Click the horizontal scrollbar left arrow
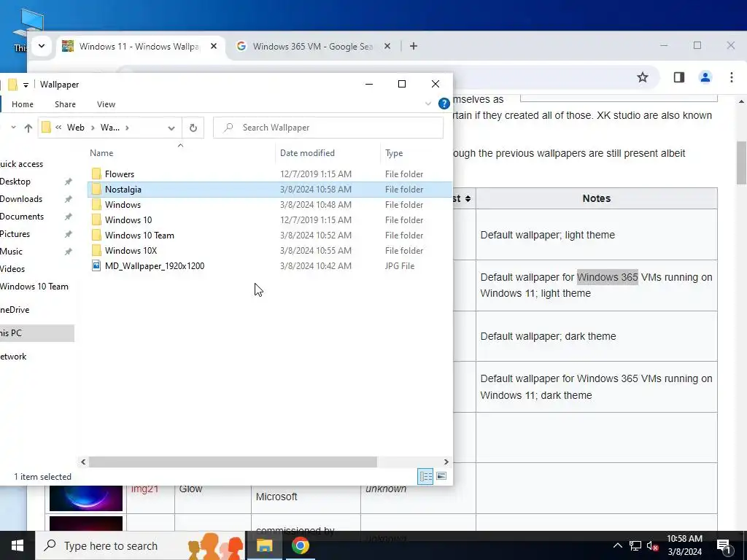747x560 pixels. pyautogui.click(x=83, y=462)
